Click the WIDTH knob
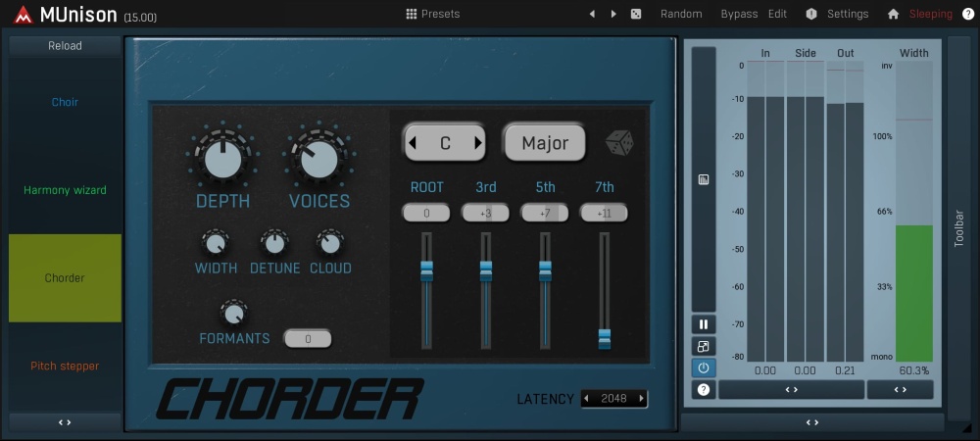The image size is (980, 441). tap(216, 243)
